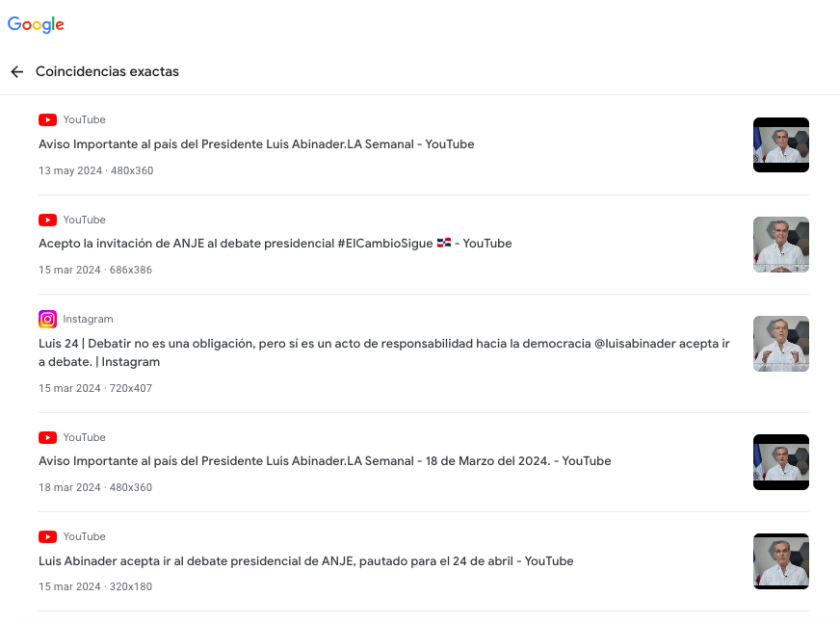Click YouTube icon of 18 mar 2024 result
This screenshot has width=840, height=623.
pyautogui.click(x=47, y=438)
